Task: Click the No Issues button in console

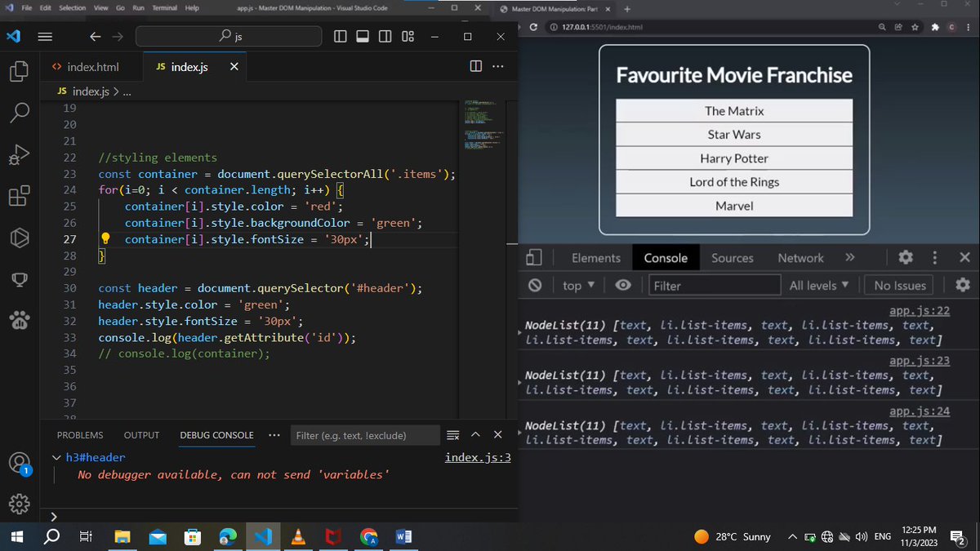Action: click(900, 285)
